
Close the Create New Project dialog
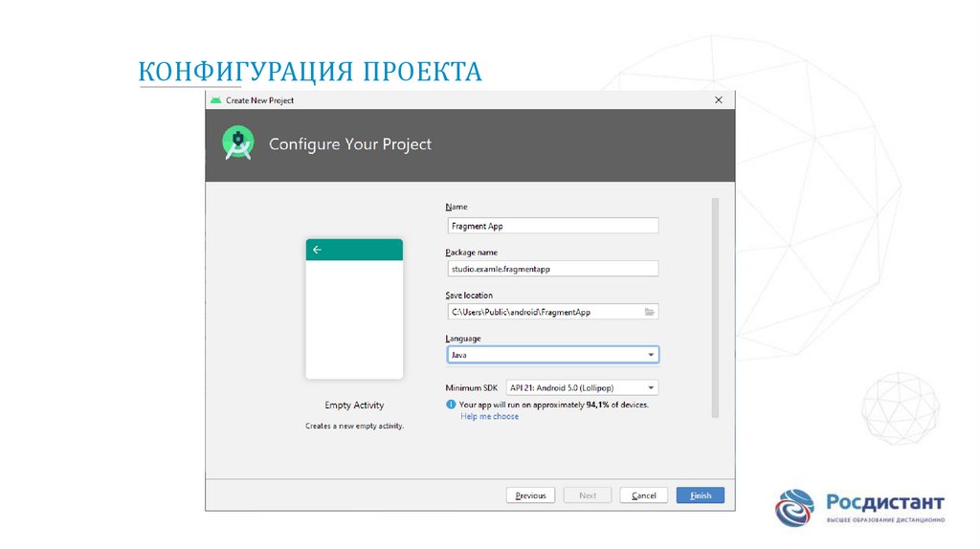pos(718,99)
